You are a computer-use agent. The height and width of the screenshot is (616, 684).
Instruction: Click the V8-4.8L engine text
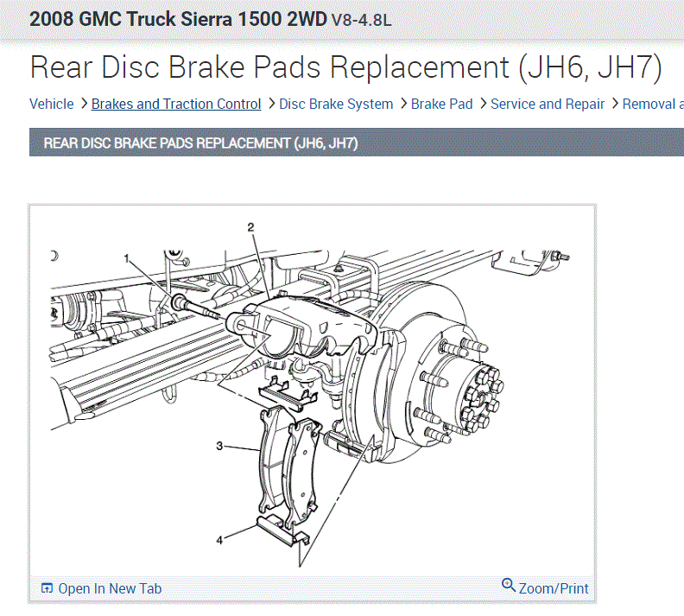click(362, 20)
